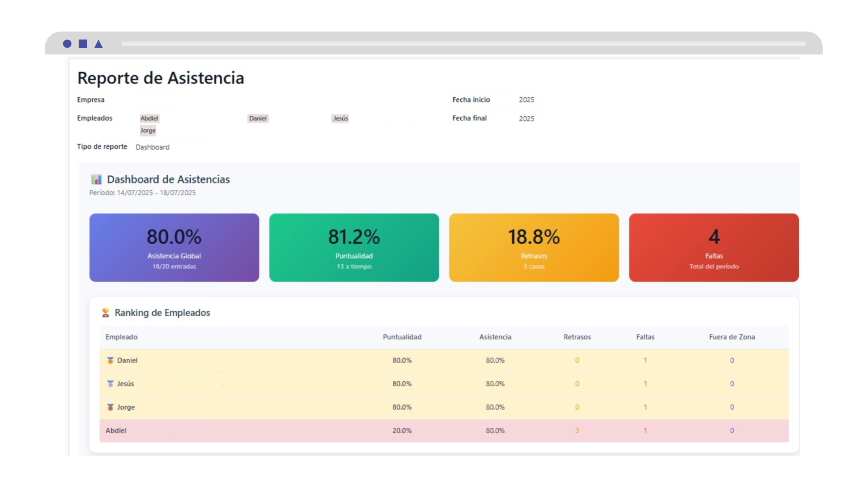Select the Daniel employee tag
This screenshot has height=488, width=868.
pyautogui.click(x=258, y=118)
